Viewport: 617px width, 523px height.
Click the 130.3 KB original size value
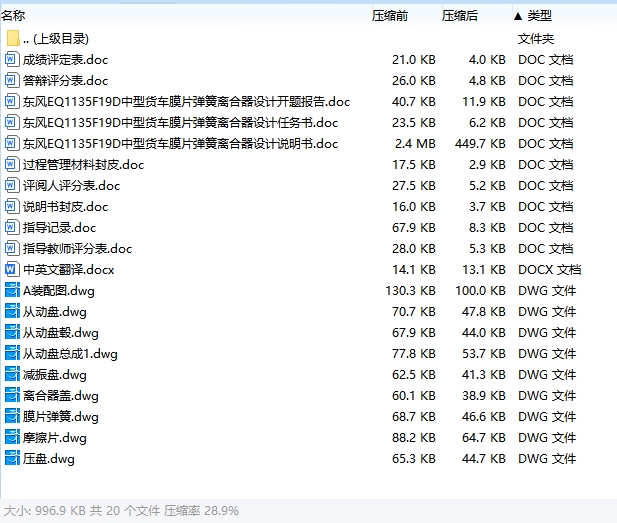click(x=410, y=291)
